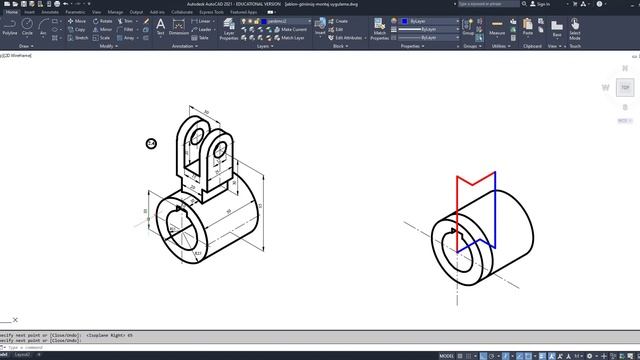
Task: Expand the Properties panel
Action: pos(412,46)
